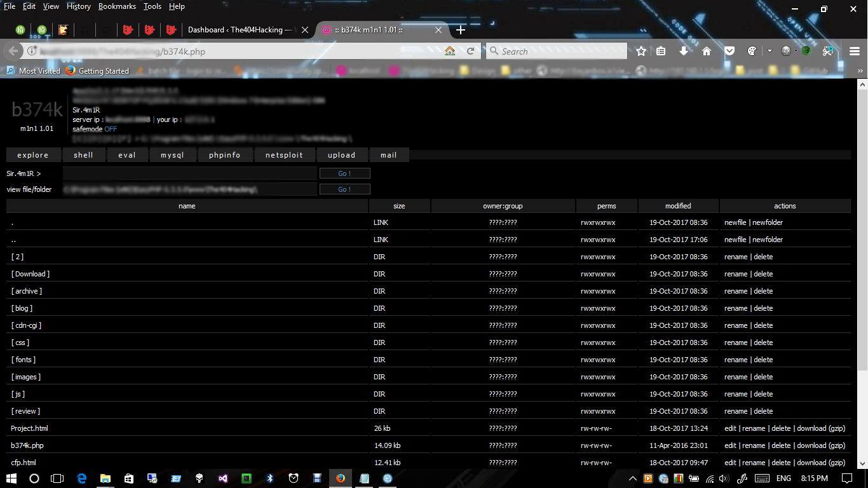Viewport: 868px width, 488px height.
Task: Click the edit link for Project.html
Action: pyautogui.click(x=730, y=428)
